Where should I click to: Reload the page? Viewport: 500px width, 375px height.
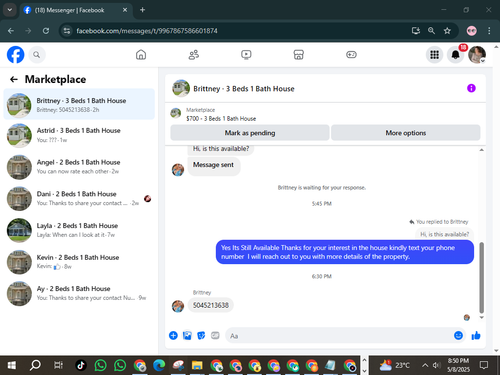tap(46, 31)
